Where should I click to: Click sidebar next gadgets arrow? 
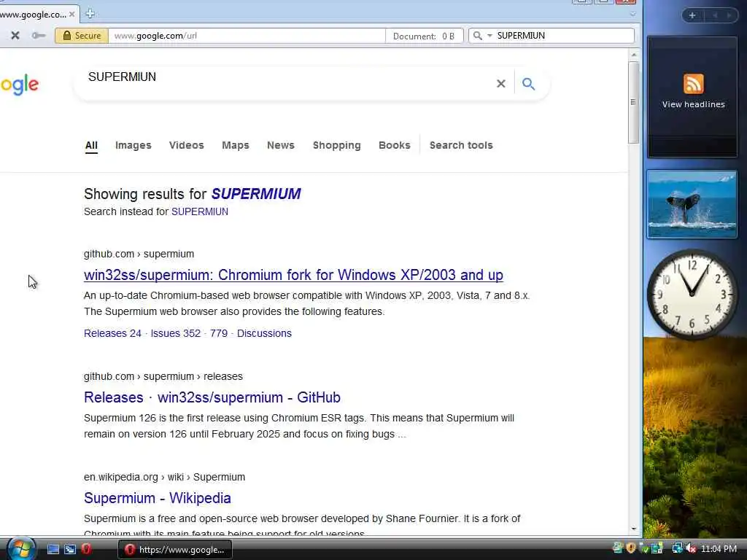pos(729,15)
